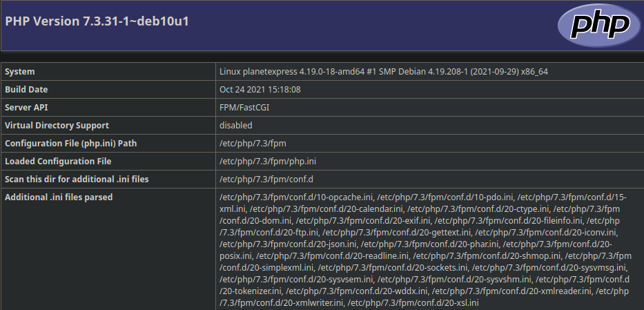Click the /etc/php/7.3/fpm/conf.d value

tap(266, 180)
